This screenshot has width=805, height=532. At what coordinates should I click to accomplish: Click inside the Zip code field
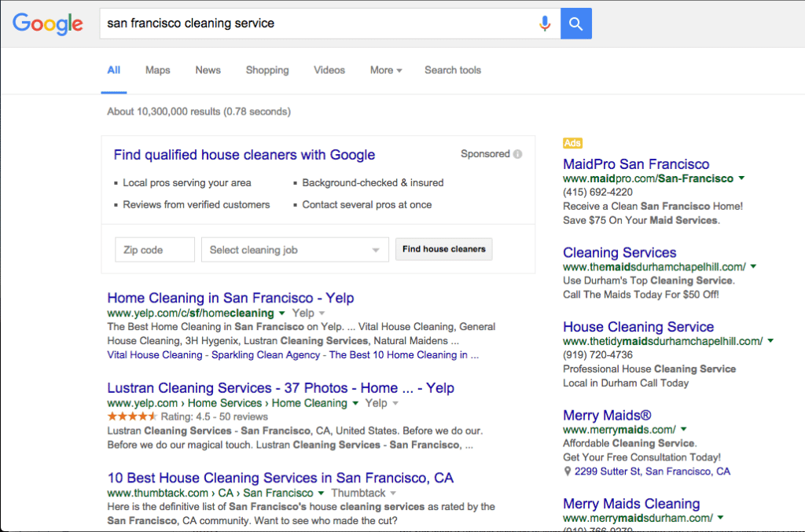pyautogui.click(x=154, y=249)
